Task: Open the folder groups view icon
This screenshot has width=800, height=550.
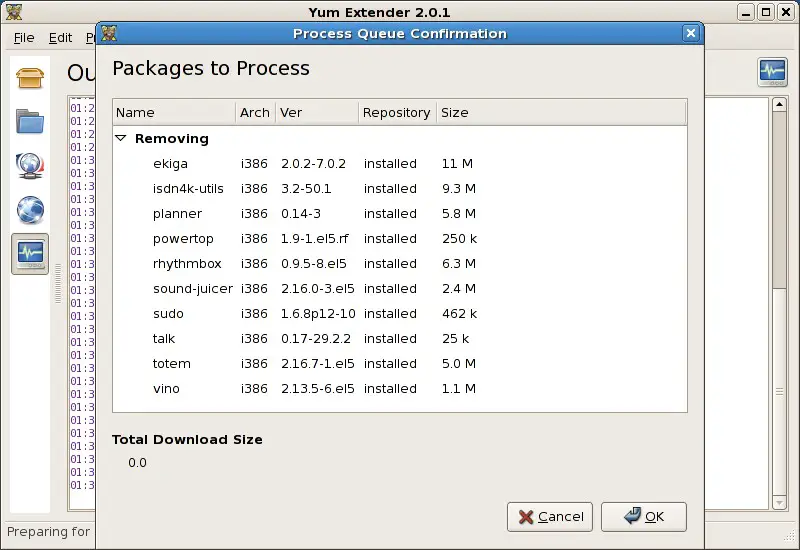Action: 30,122
